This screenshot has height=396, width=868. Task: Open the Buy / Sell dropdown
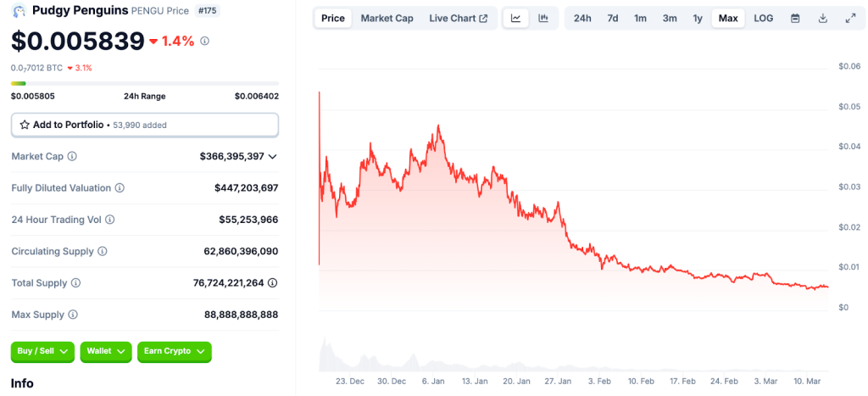click(42, 351)
